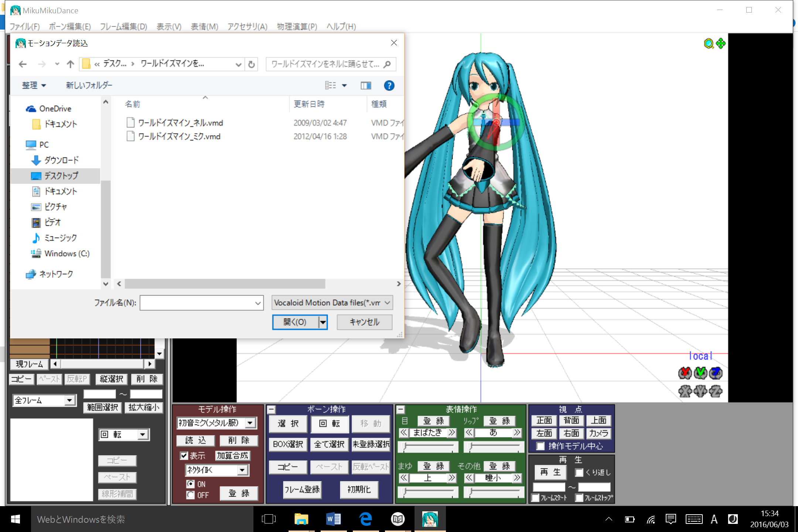
Task: Click the red X axis rotation icon
Action: point(685,373)
